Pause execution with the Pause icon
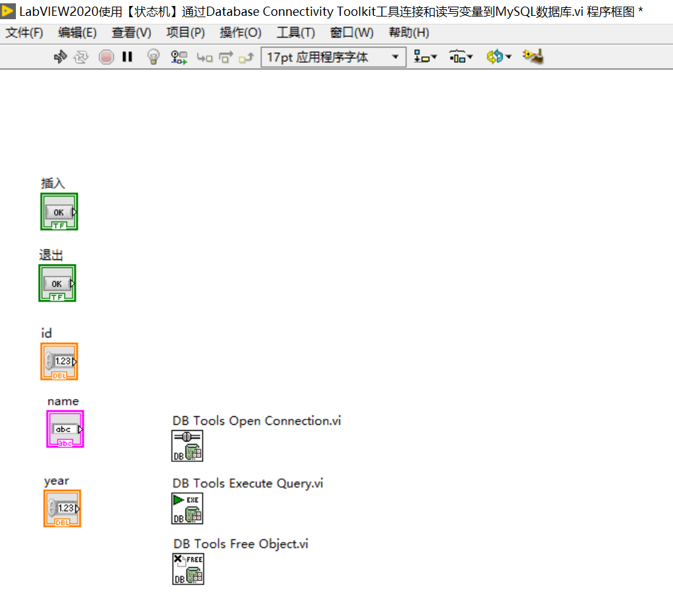Viewport: 673px width, 616px height. [127, 57]
